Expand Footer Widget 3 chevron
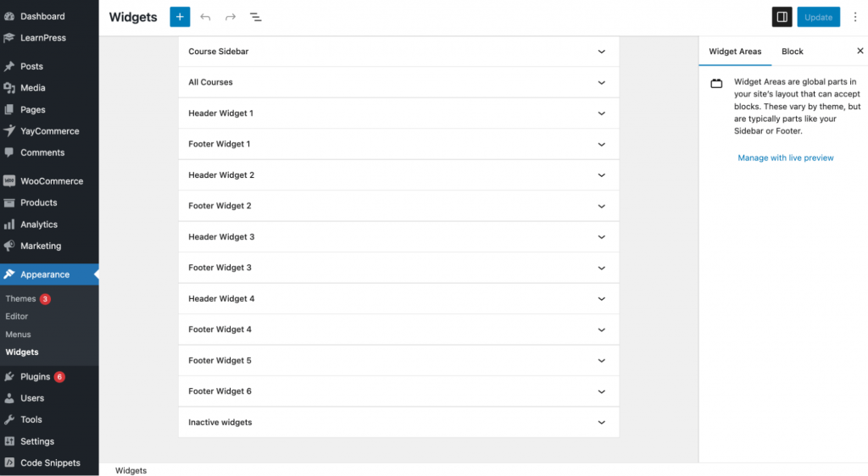Image resolution: width=868 pixels, height=476 pixels. (x=601, y=268)
